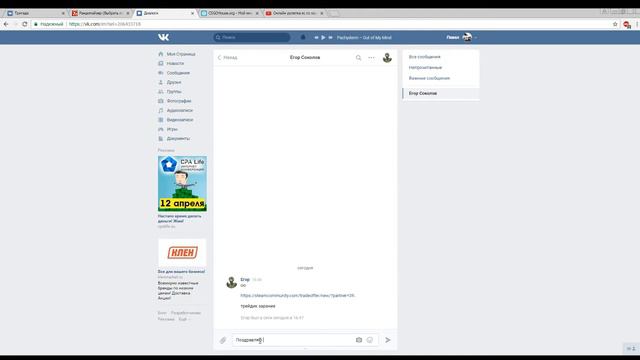Image resolution: width=640 pixels, height=360 pixels.
Task: Click sender avatar next to message
Action: [x=231, y=282]
